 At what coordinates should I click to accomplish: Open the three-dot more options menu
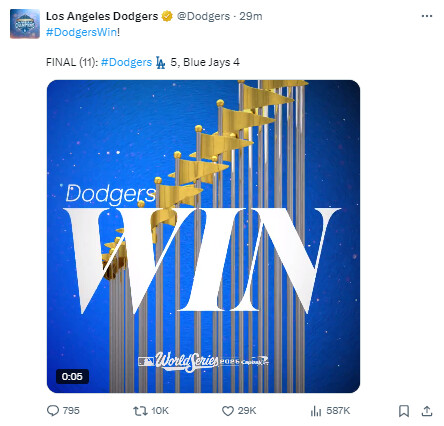(427, 16)
